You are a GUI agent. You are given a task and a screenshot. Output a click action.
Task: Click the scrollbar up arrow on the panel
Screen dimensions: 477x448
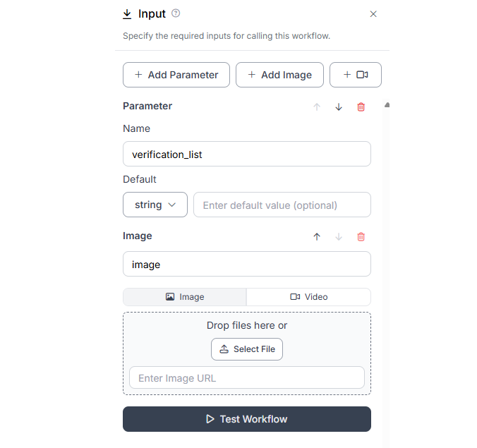(387, 105)
